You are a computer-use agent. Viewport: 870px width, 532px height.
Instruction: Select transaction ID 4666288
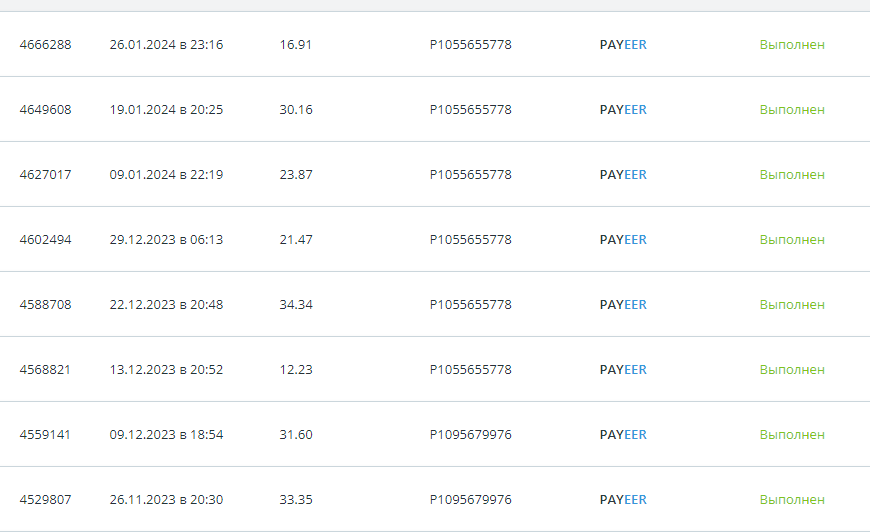pyautogui.click(x=45, y=44)
